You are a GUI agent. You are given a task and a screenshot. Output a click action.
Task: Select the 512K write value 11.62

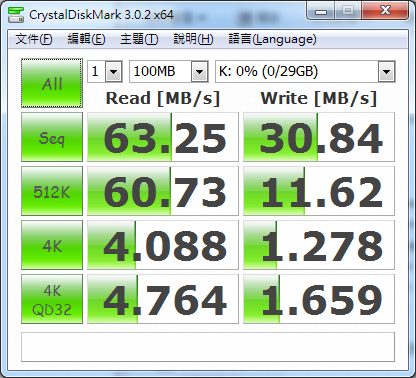pos(319,191)
